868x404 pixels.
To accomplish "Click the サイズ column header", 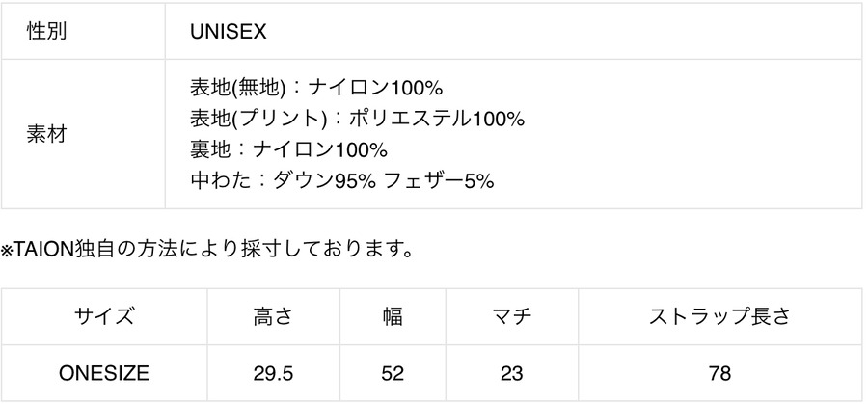I will click(x=103, y=315).
